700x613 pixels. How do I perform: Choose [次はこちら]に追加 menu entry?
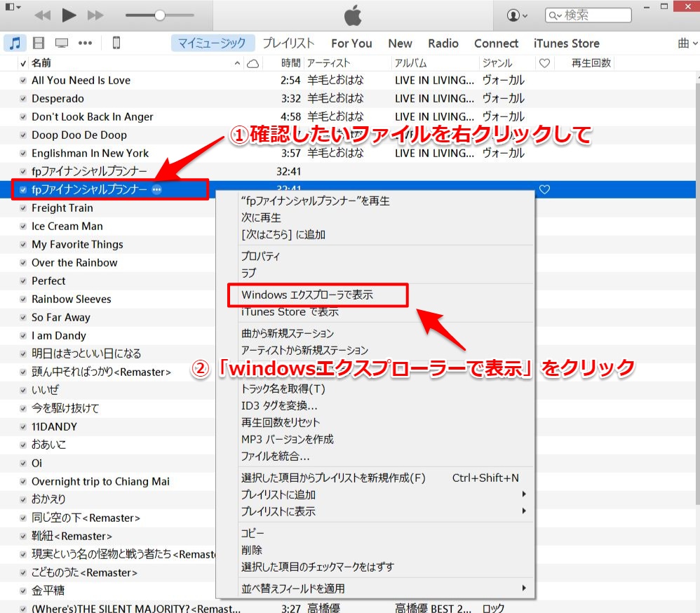[283, 235]
